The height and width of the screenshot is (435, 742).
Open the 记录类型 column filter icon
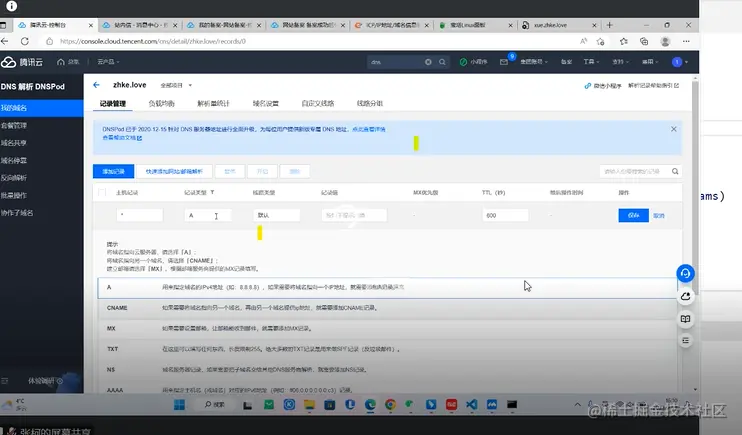[x=212, y=192]
